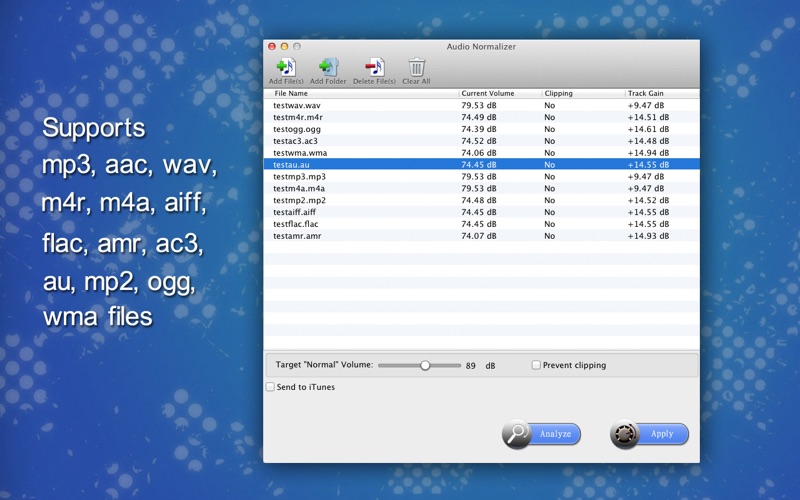Select the testamr.amr file row
The height and width of the screenshot is (500, 800).
297,236
